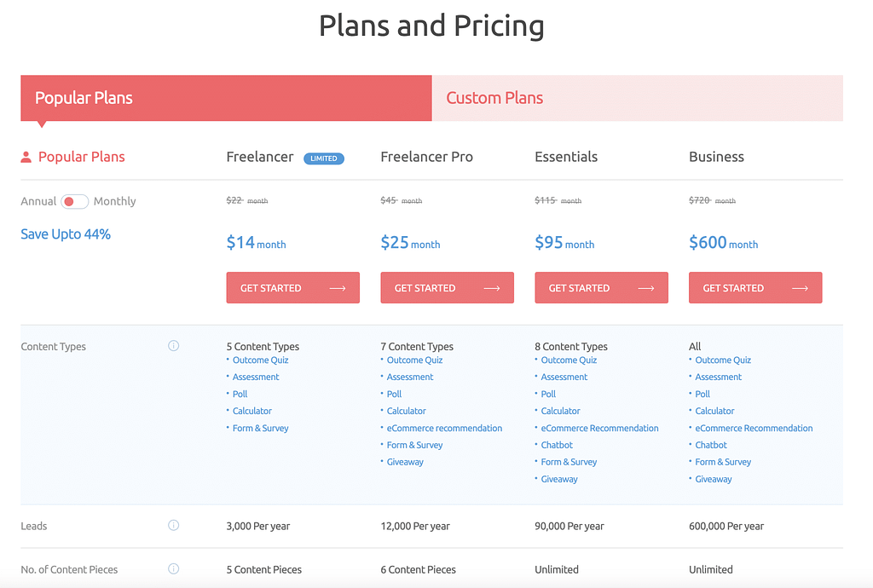873x588 pixels.
Task: Click the LIMITED badge next to Freelancer
Action: [324, 159]
